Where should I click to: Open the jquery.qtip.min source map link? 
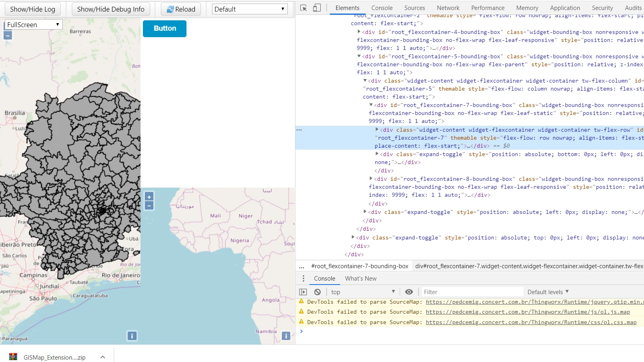click(535, 302)
